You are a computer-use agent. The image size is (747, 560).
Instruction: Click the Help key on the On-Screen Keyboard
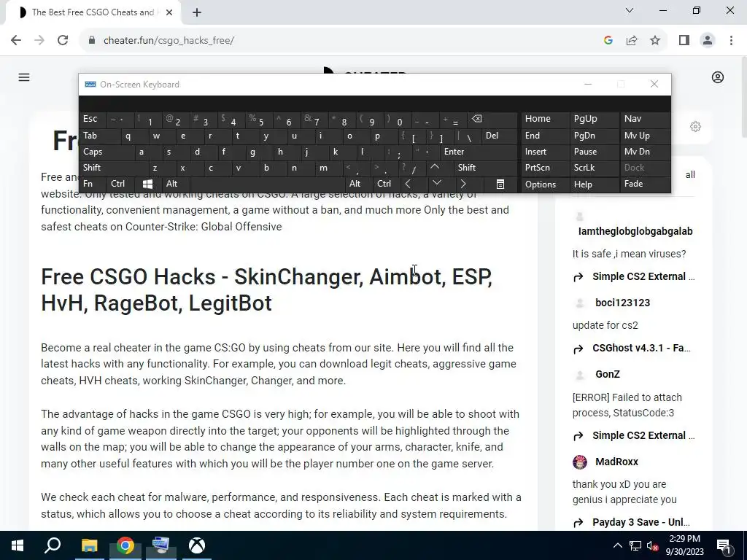(x=595, y=184)
